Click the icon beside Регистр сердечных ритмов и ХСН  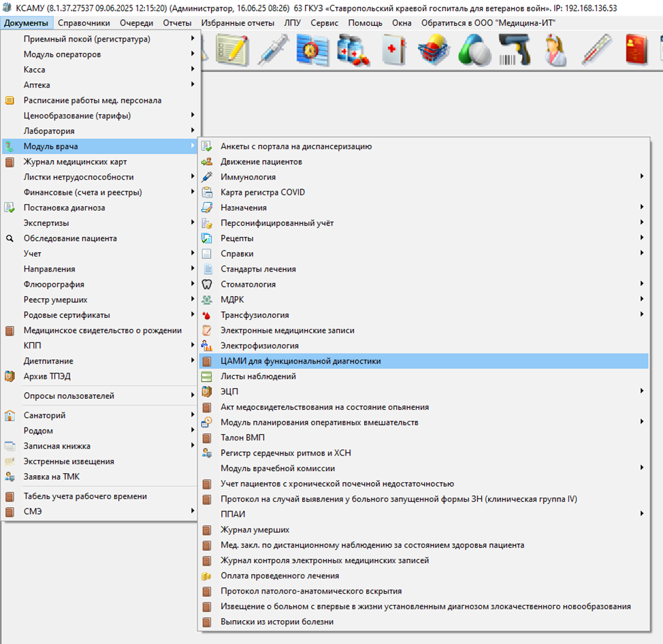pyautogui.click(x=207, y=453)
